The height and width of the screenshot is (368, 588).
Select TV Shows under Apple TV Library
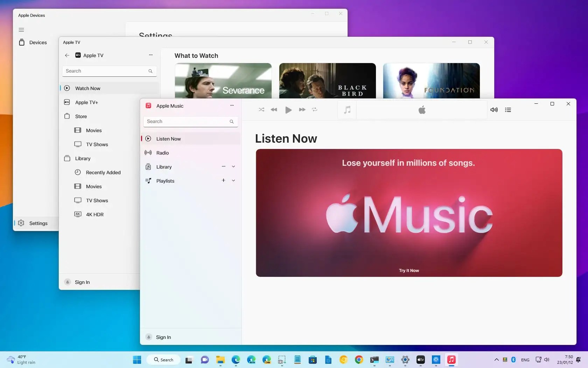[97, 200]
